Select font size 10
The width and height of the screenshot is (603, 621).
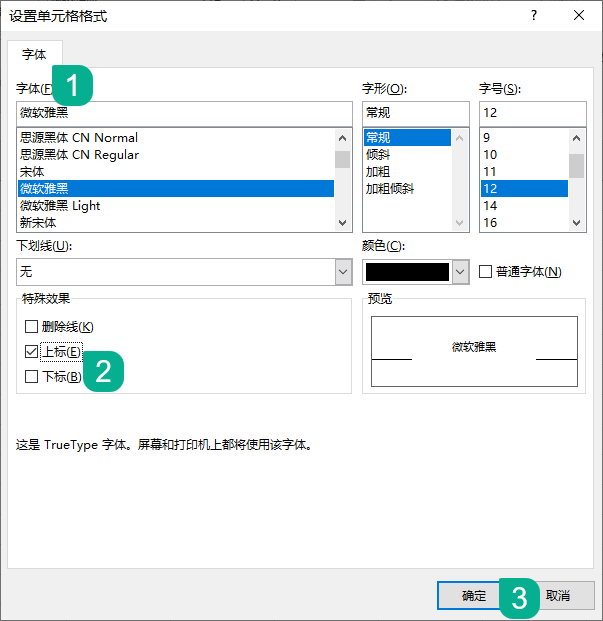(524, 154)
